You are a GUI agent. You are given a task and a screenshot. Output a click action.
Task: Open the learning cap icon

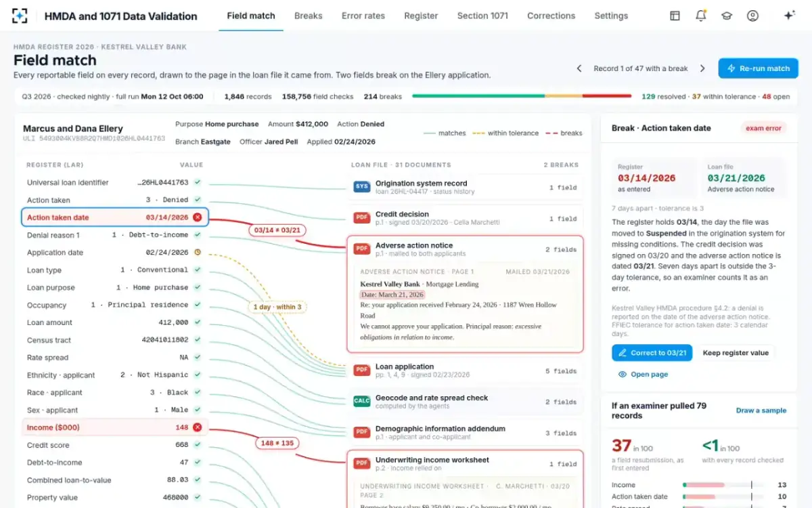(x=727, y=16)
